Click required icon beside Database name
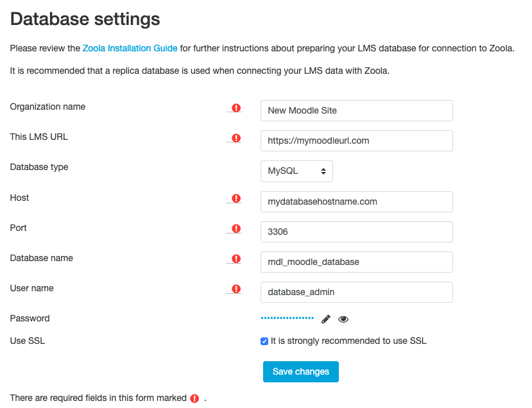Screen dimensions: 532x408 point(236,259)
